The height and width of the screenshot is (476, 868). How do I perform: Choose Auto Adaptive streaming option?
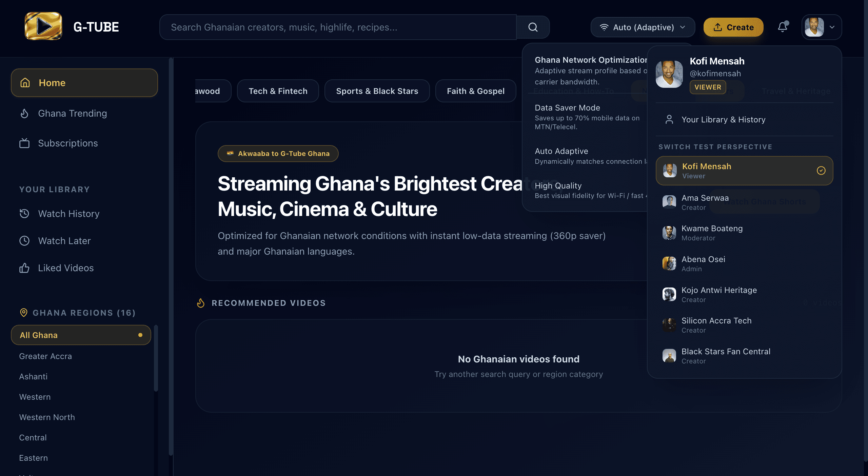pyautogui.click(x=587, y=156)
